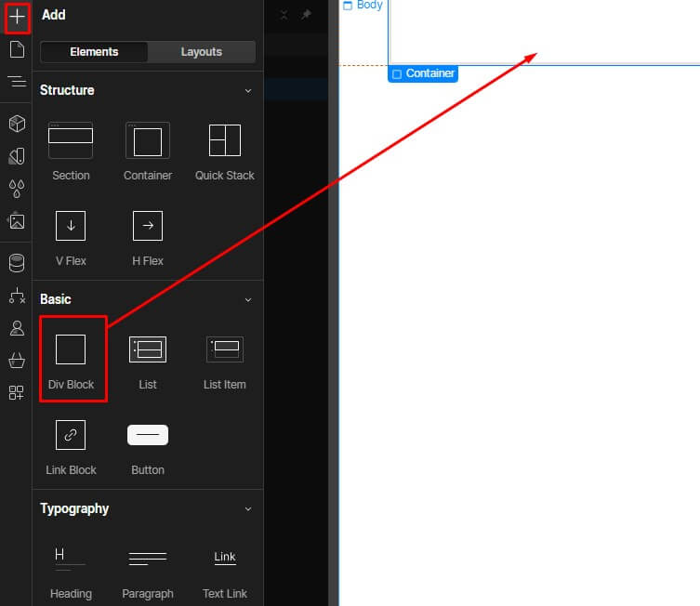Select the H Flex element
700x606 pixels.
click(148, 239)
